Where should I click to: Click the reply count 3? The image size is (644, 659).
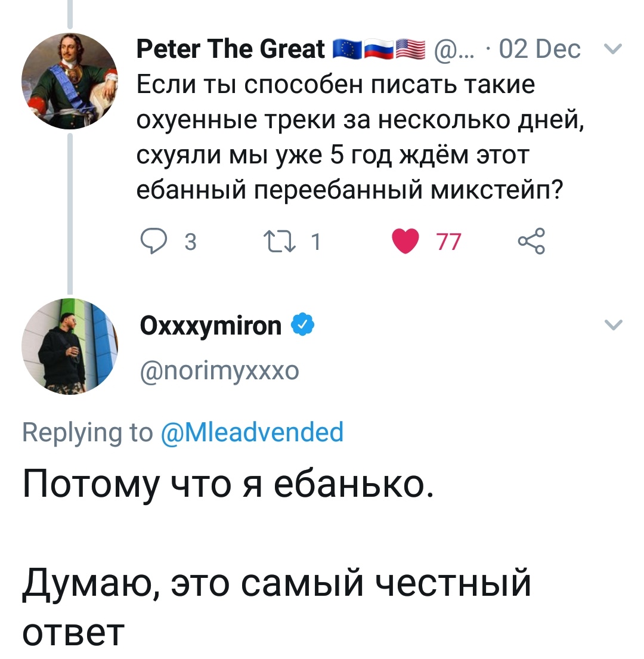point(190,243)
